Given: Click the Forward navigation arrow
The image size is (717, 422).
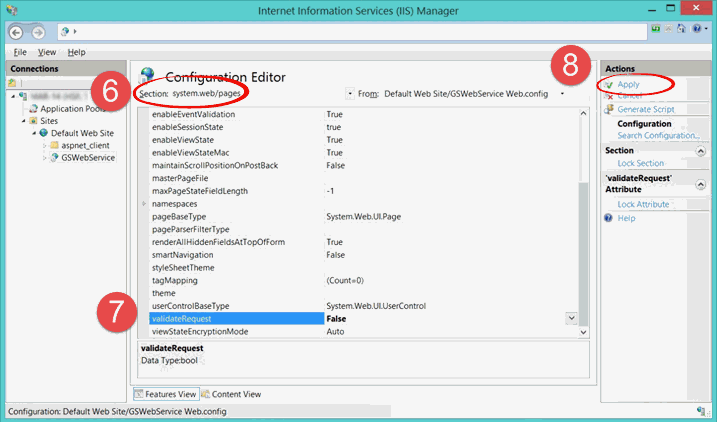Looking at the screenshot, I should (x=37, y=32).
